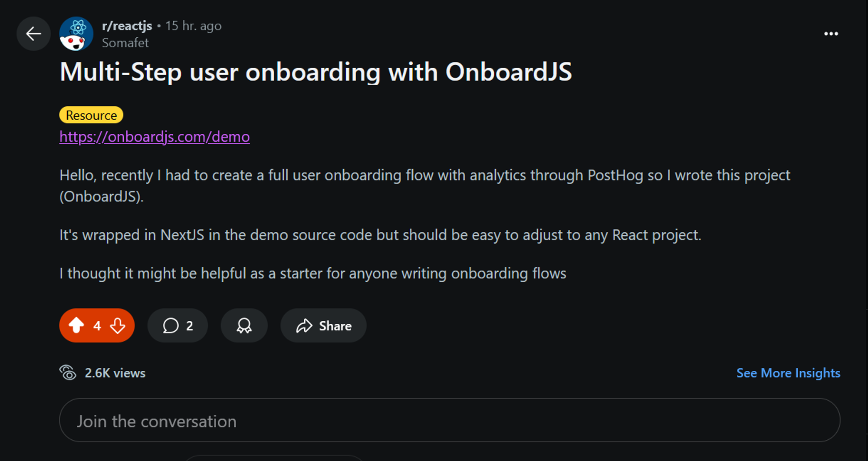Screen dimensions: 868x461
Task: Click the comment count number 2
Action: point(190,326)
